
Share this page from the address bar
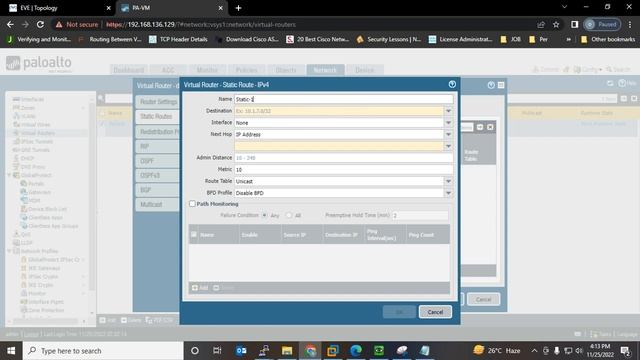(541, 24)
